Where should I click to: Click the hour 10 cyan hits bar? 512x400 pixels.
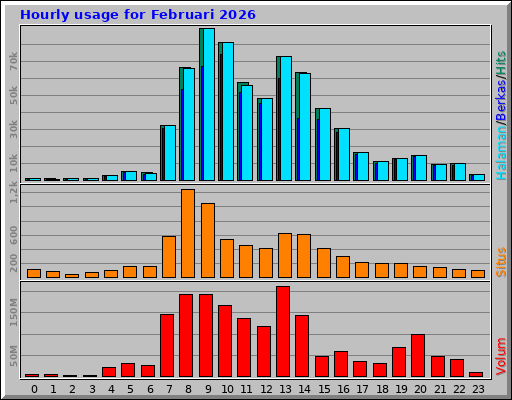coord(228,112)
